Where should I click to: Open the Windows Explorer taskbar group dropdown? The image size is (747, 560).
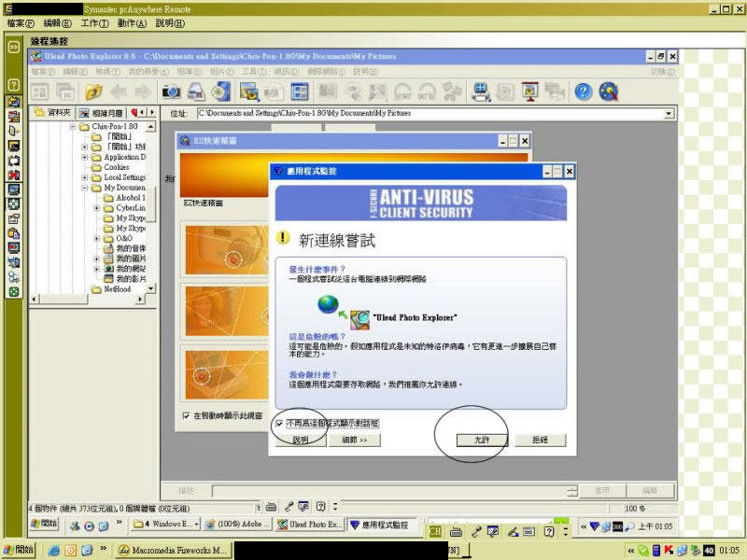[x=196, y=525]
